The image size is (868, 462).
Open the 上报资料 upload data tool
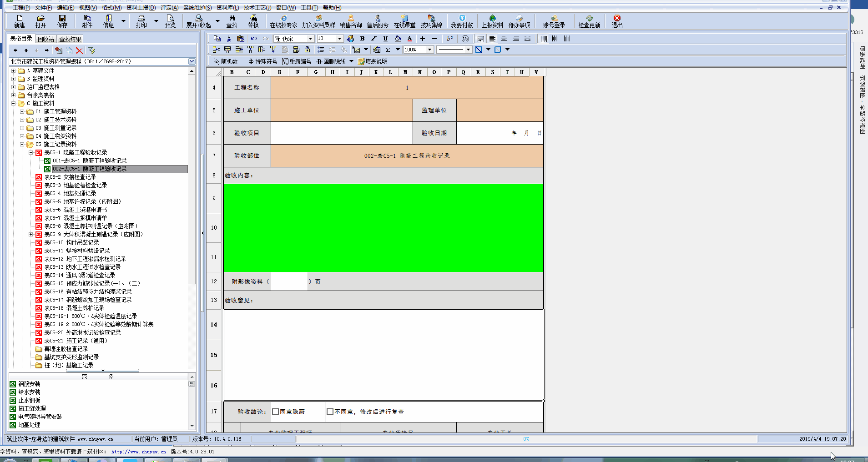click(493, 21)
